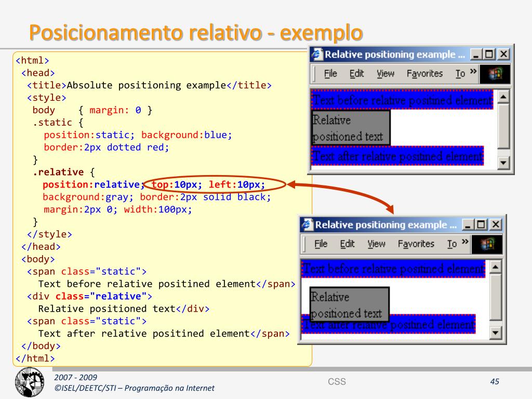Click scroll-down arrow in lower browser window
Image resolution: width=532 pixels, height=399 pixels.
tap(495, 333)
